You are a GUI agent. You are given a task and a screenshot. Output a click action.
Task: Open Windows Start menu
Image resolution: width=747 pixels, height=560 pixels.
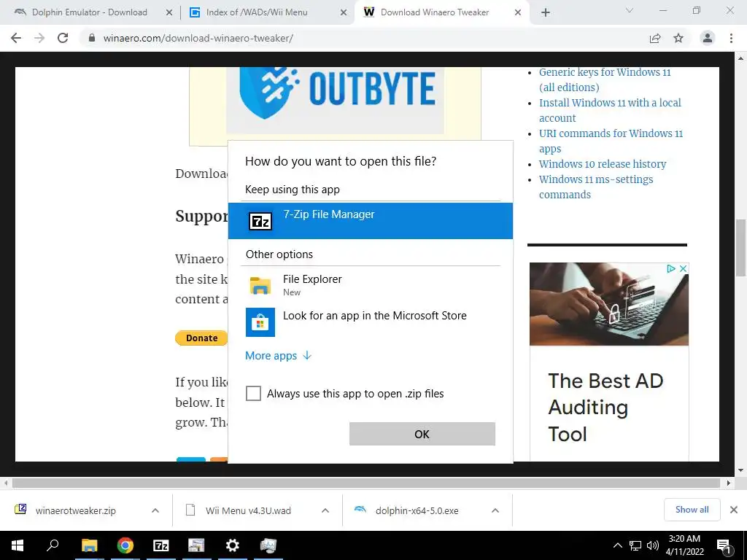[x=18, y=545]
